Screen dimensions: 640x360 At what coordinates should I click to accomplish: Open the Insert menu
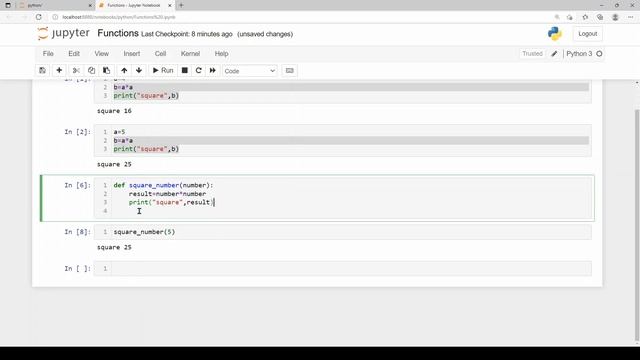click(x=132, y=53)
